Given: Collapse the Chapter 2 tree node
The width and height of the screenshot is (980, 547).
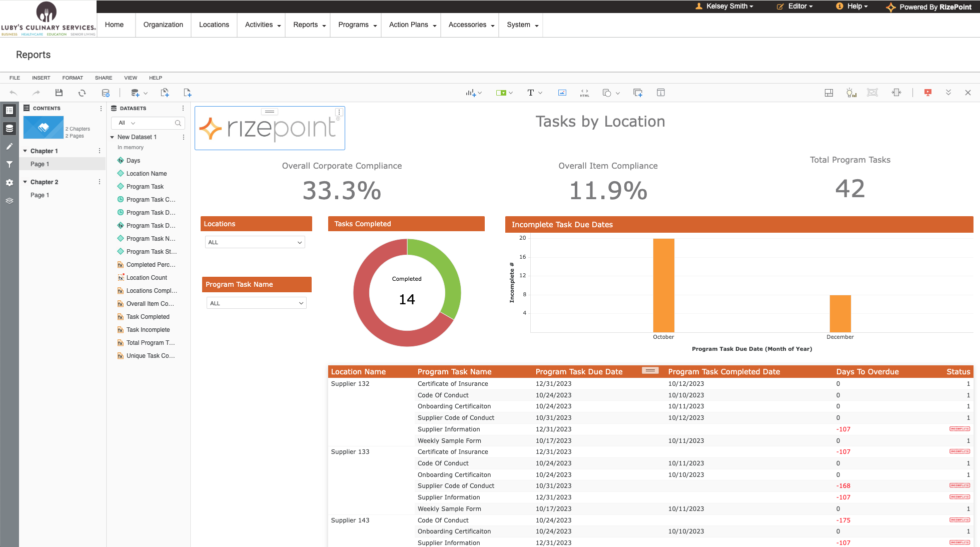Looking at the screenshot, I should tap(25, 182).
